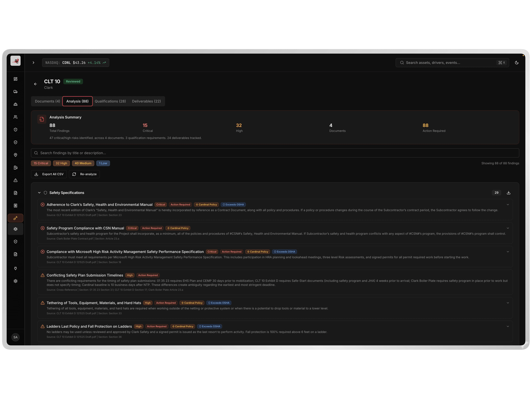This screenshot has width=532, height=399.
Task: Focus the Search findings by title field
Action: pyautogui.click(x=275, y=153)
